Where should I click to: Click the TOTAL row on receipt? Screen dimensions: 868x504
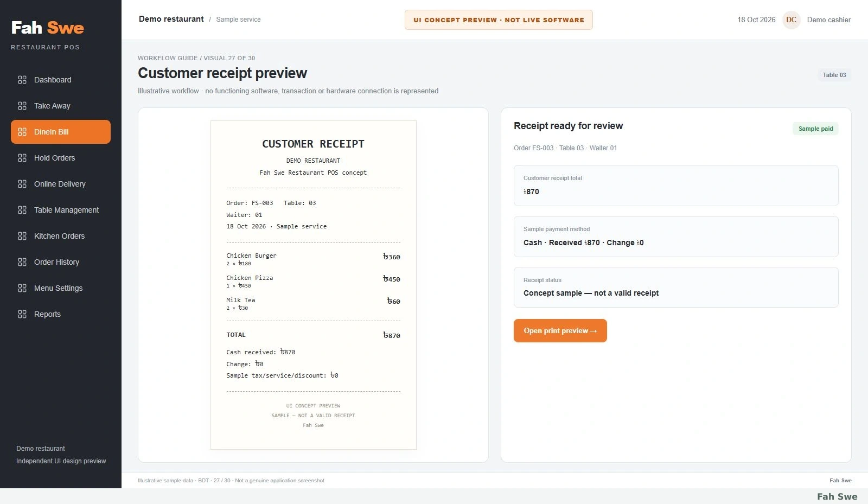pos(313,335)
